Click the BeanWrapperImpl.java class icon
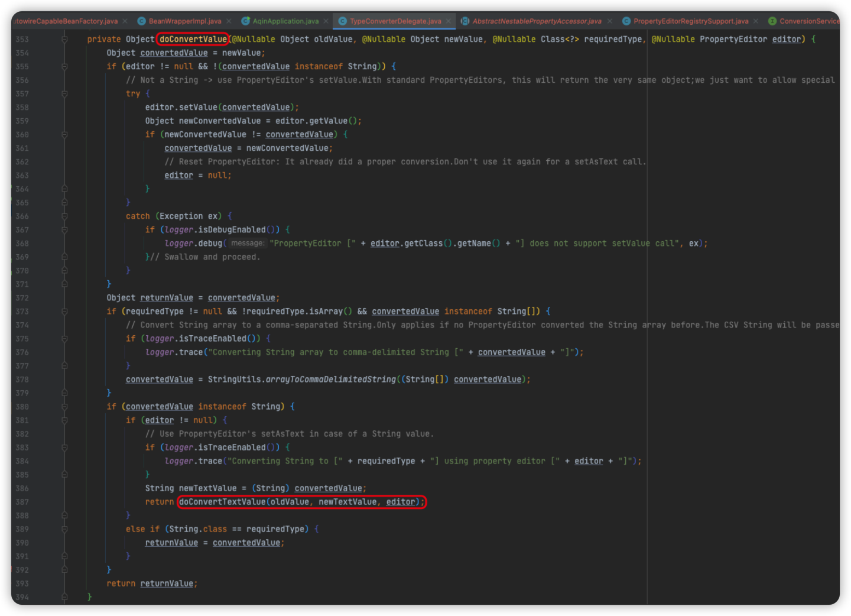The height and width of the screenshot is (616, 851). pyautogui.click(x=141, y=21)
